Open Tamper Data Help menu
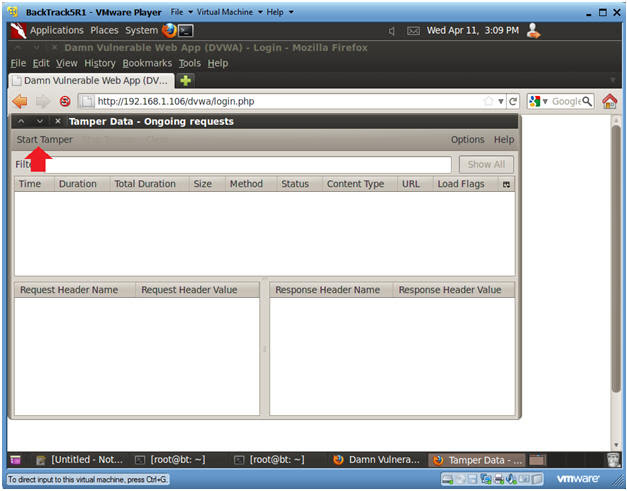The height and width of the screenshot is (491, 627). click(504, 140)
